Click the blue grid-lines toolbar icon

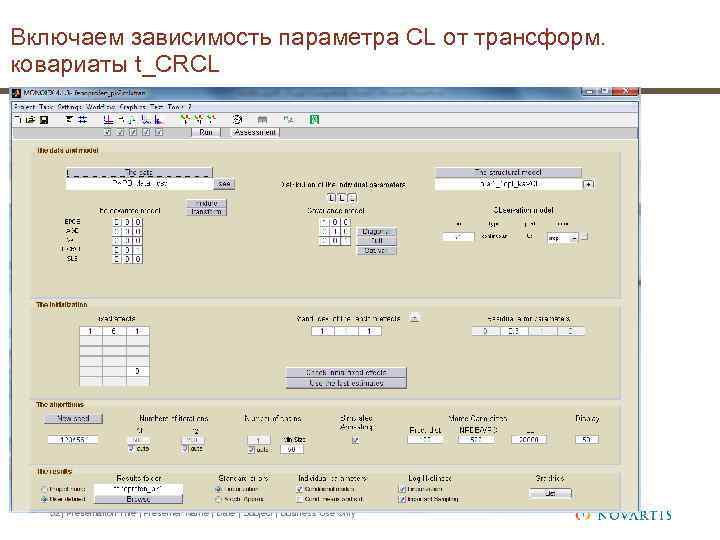pyautogui.click(x=83, y=120)
